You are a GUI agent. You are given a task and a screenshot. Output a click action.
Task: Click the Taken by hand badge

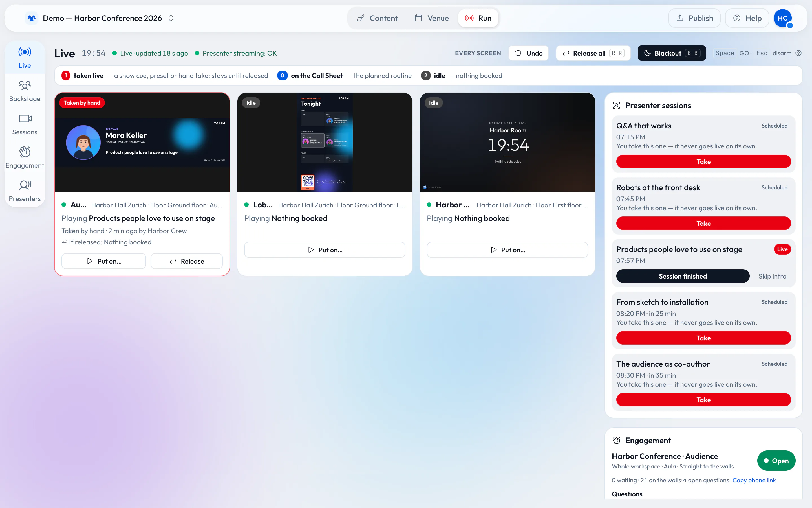coord(82,103)
